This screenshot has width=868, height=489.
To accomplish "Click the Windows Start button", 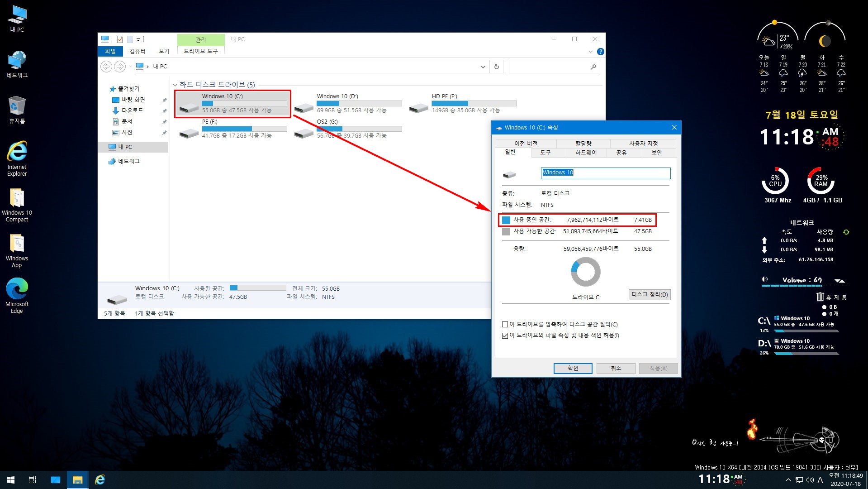I will coord(11,480).
